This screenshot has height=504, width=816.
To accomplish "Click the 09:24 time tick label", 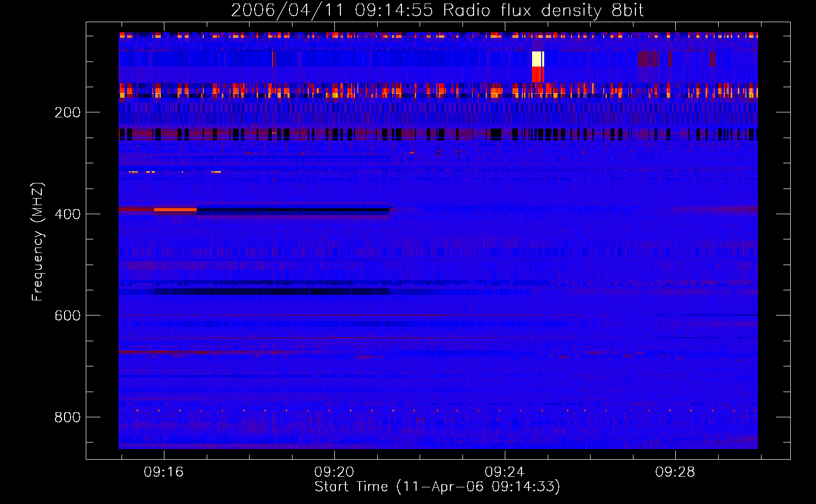I will tap(505, 472).
